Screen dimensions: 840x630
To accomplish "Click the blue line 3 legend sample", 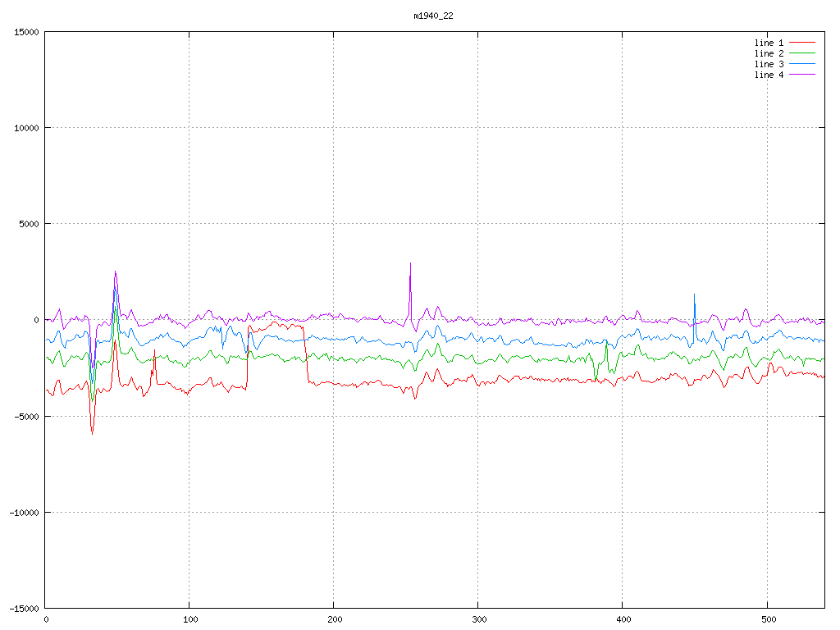I will pos(802,64).
